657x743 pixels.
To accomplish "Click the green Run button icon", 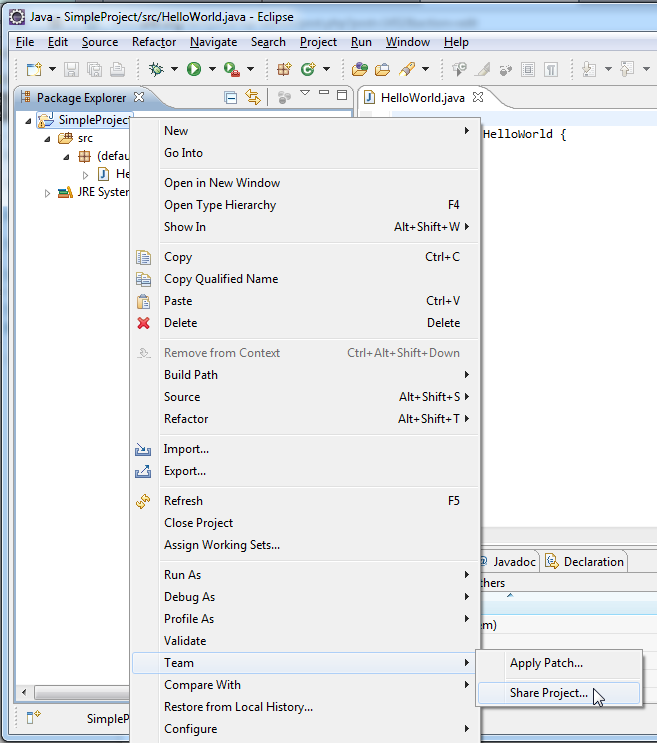I will click(194, 69).
